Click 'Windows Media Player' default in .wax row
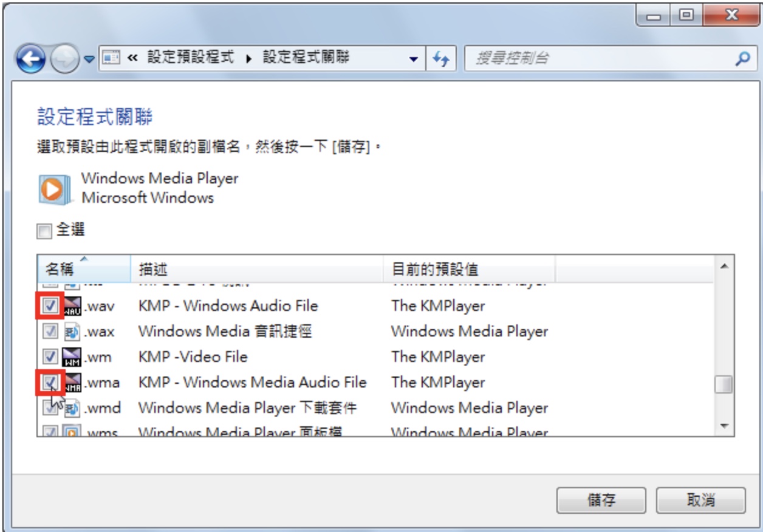The width and height of the screenshot is (763, 532). coord(470,332)
